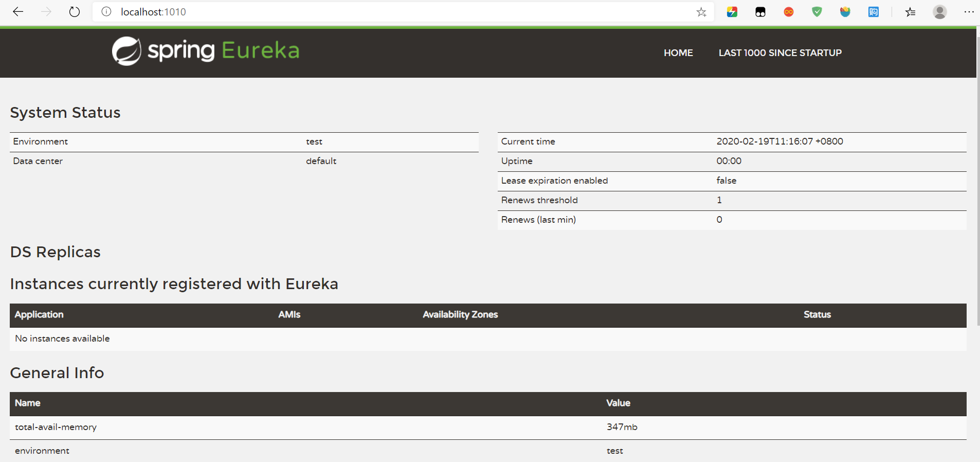
Task: Select the 347mb memory value
Action: [622, 427]
